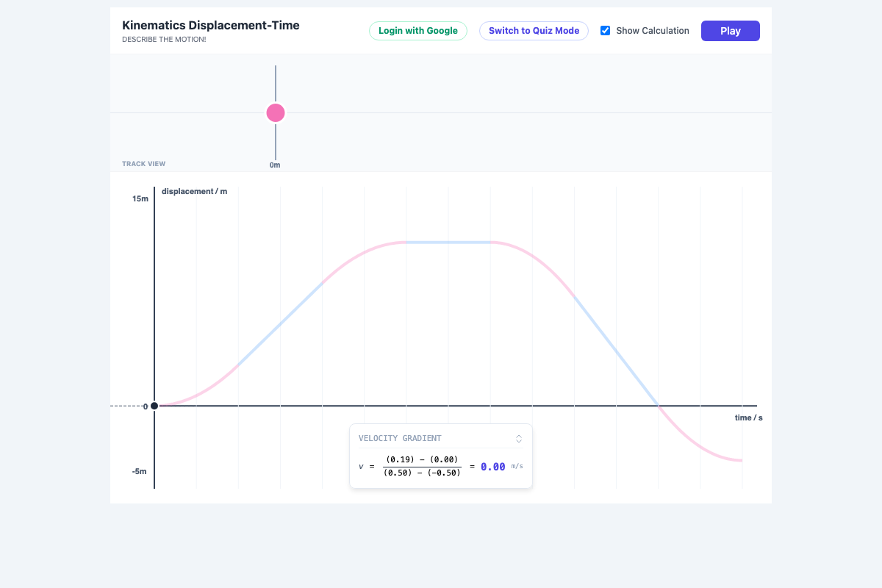Switch to Quiz Mode
This screenshot has height=588, width=882.
point(534,31)
